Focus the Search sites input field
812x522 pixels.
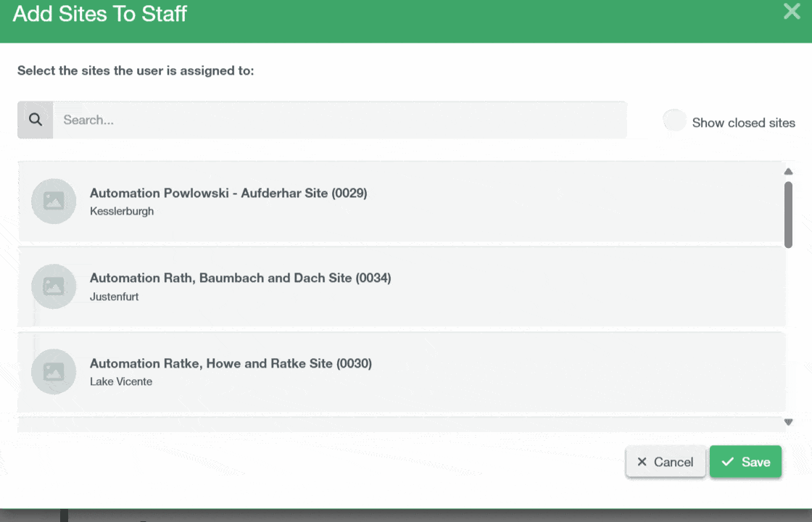click(339, 120)
